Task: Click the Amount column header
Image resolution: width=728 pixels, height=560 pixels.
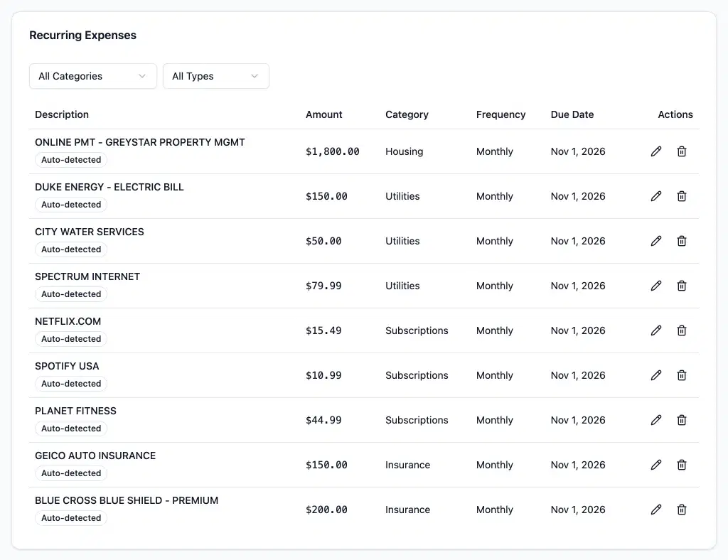Action: [x=323, y=114]
